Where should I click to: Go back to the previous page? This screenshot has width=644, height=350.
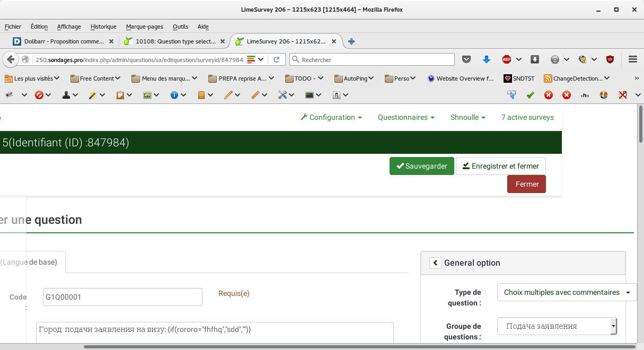11,59
